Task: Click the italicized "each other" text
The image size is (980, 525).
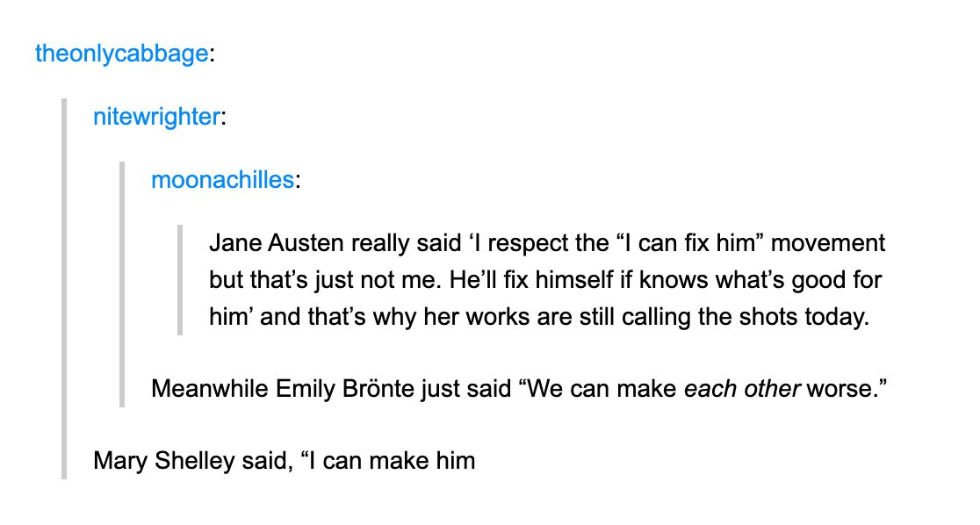Action: coord(742,387)
